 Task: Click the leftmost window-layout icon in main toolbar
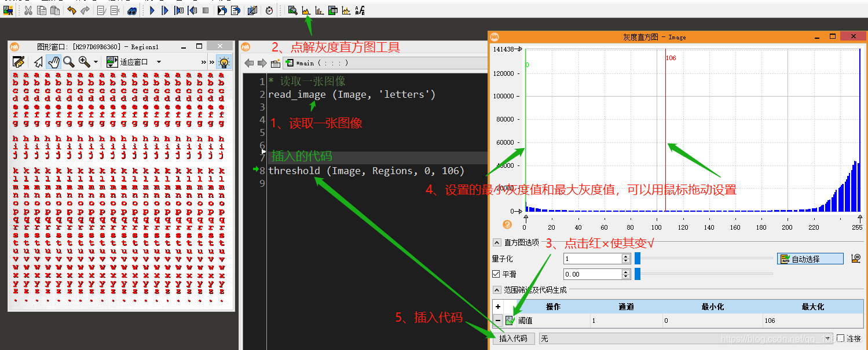click(x=8, y=10)
